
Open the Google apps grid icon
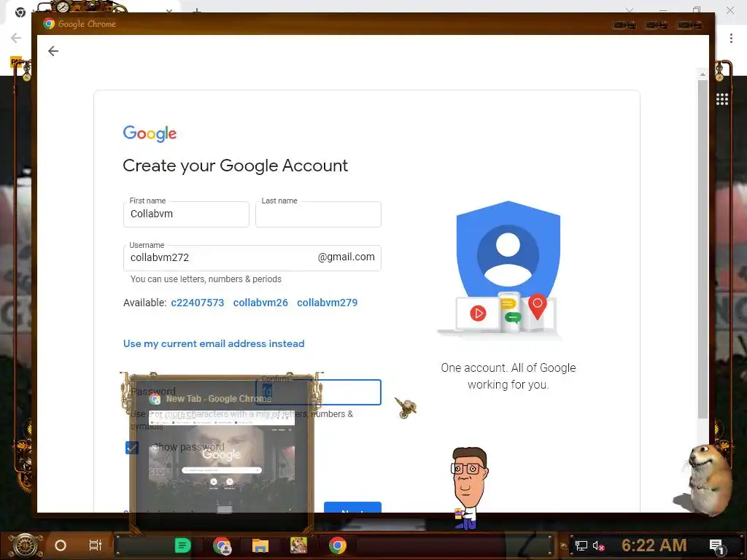coord(721,99)
